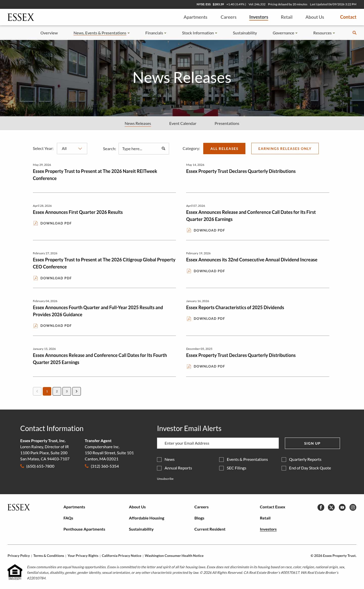Click PDF icon for 32nd Consecutive Dividend Increase
Screen dimensions: 364x589
pyautogui.click(x=189, y=271)
